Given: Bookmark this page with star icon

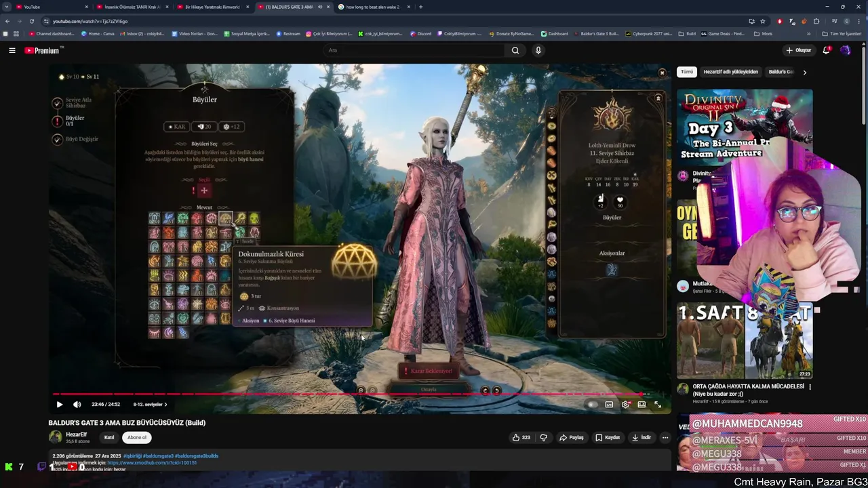Looking at the screenshot, I should (x=763, y=21).
